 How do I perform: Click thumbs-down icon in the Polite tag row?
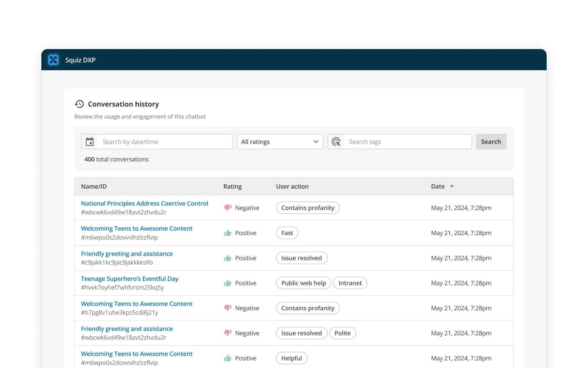[x=228, y=333]
